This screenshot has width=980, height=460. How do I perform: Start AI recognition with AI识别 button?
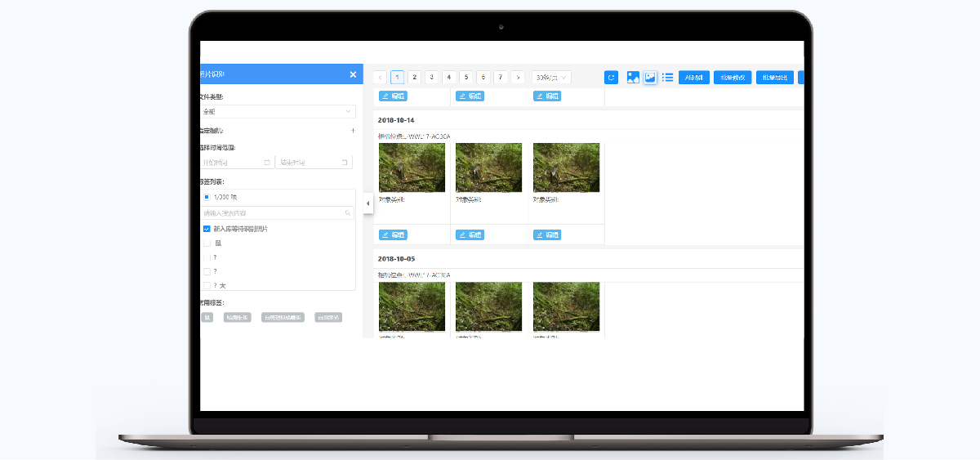tap(694, 78)
